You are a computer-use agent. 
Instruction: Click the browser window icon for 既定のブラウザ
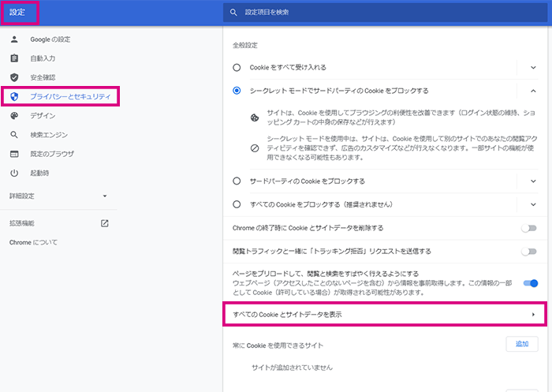(14, 154)
